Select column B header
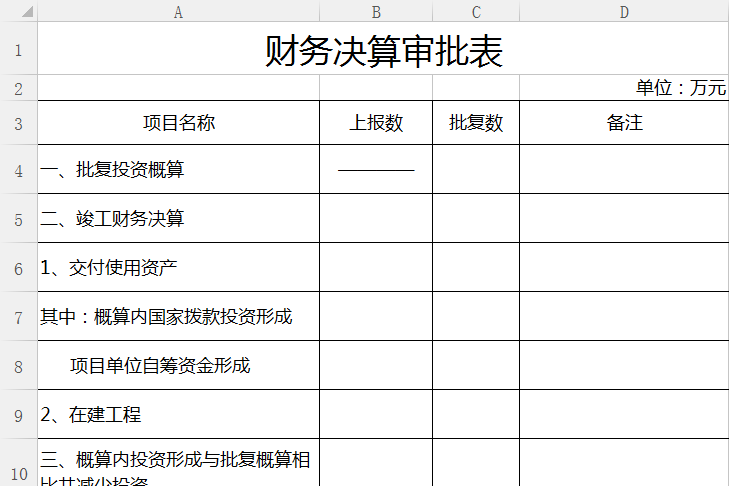This screenshot has height=486, width=729. 376,12
